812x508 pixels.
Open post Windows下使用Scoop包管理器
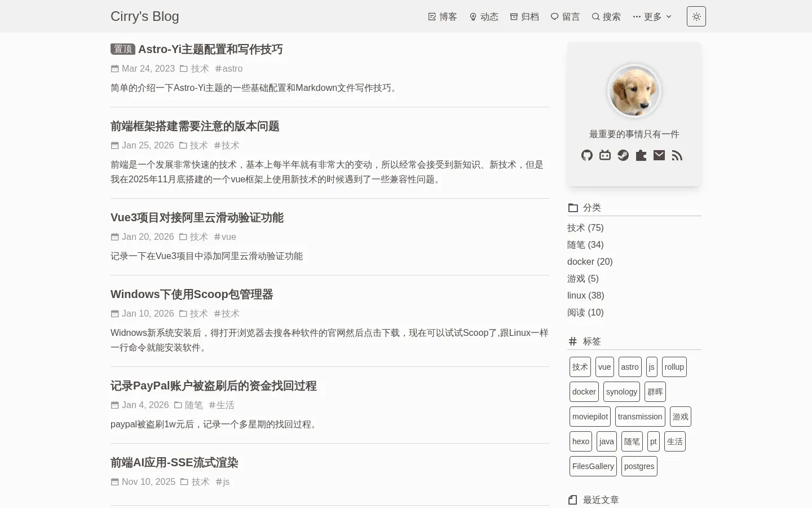pyautogui.click(x=192, y=294)
